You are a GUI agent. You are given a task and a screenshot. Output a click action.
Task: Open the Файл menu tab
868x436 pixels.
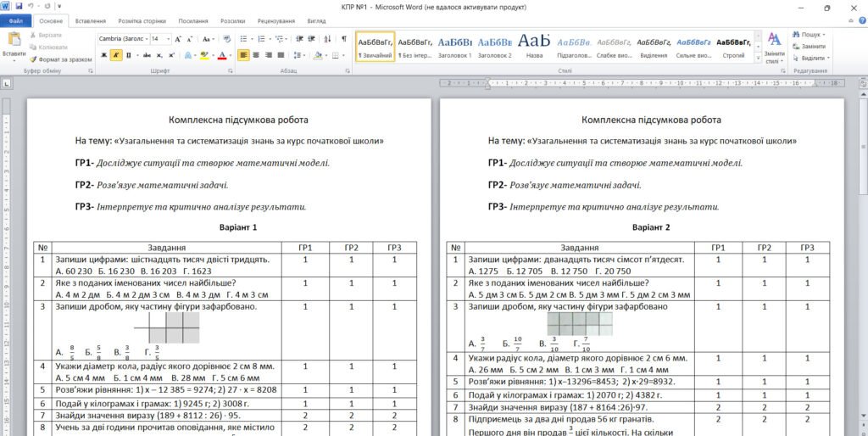(15, 21)
